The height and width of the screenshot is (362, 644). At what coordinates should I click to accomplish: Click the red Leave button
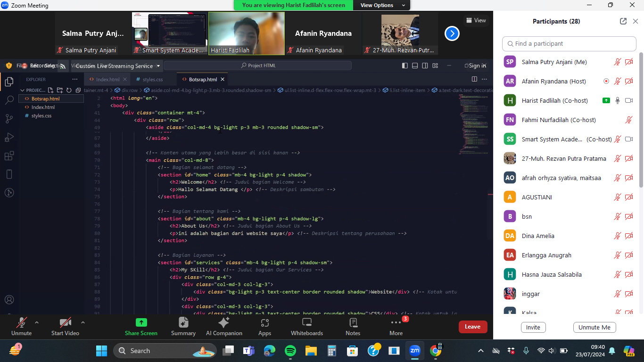[x=472, y=327]
